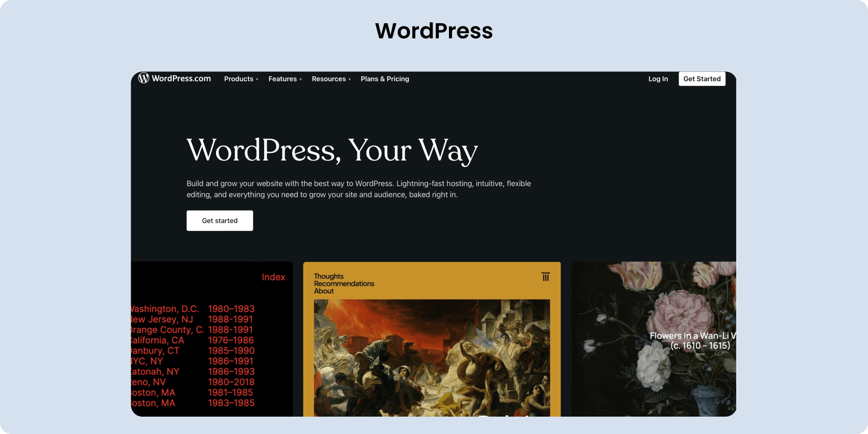Viewport: 868px width, 434px height.
Task: Open the menu icon on the yellow theme card
Action: 545,277
